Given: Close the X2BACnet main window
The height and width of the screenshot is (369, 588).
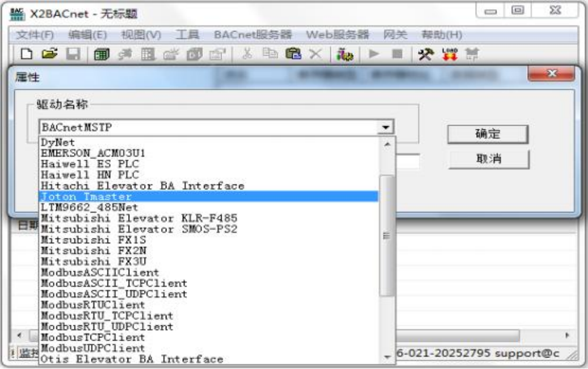Looking at the screenshot, I should pyautogui.click(x=554, y=10).
